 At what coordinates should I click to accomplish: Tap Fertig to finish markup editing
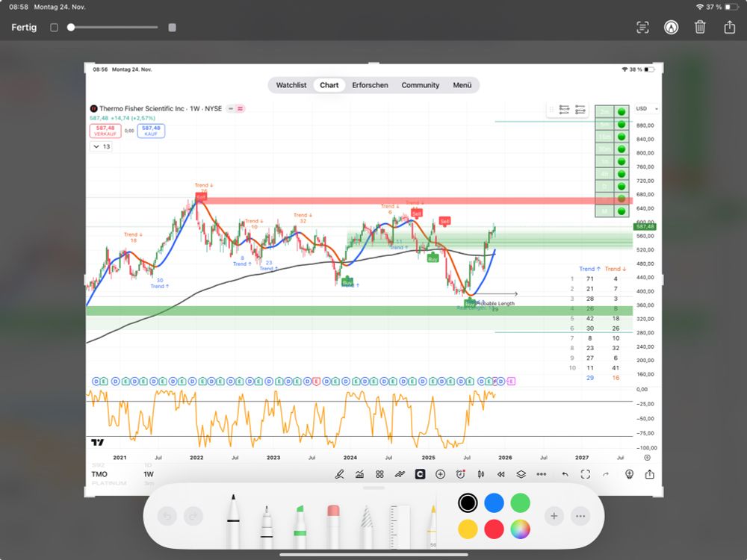24,27
